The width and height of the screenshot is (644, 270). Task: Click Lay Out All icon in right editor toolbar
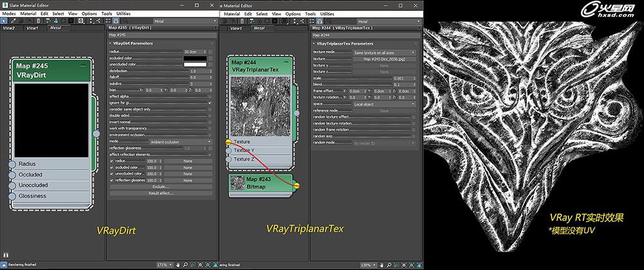295,21
